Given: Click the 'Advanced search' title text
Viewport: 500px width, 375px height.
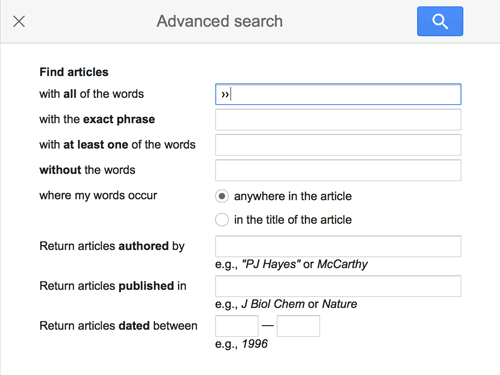Looking at the screenshot, I should point(220,21).
